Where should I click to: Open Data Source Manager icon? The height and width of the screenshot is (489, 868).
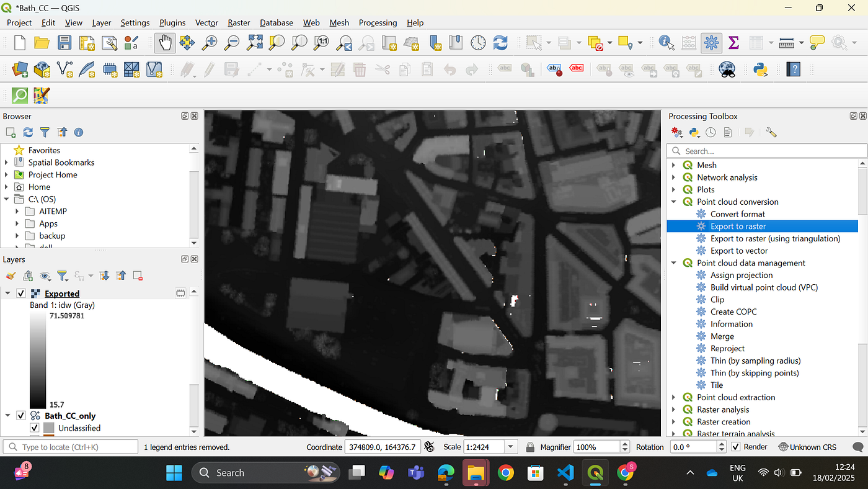click(20, 69)
